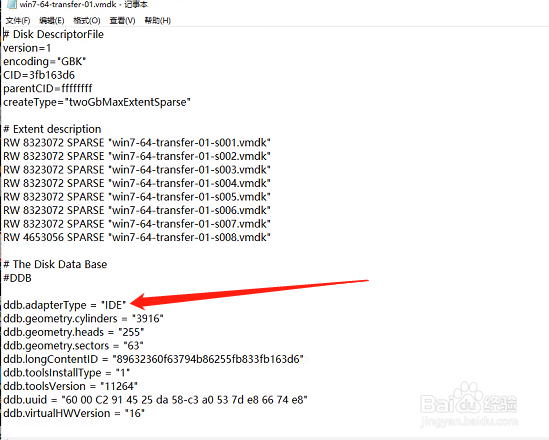
Task: Click the ddb.geometry.heads "255" line
Action: point(74,332)
